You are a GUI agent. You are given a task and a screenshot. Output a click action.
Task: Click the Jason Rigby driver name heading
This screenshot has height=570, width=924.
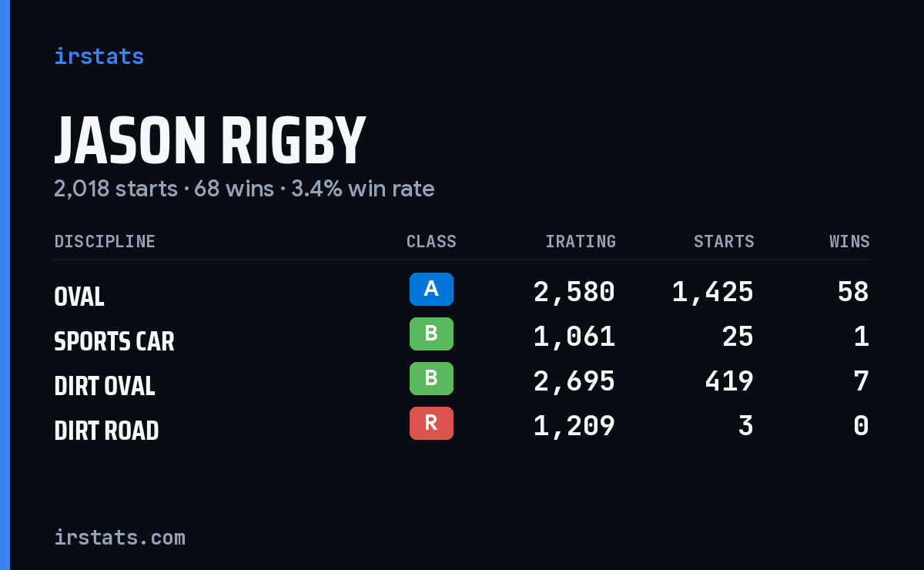coord(209,141)
